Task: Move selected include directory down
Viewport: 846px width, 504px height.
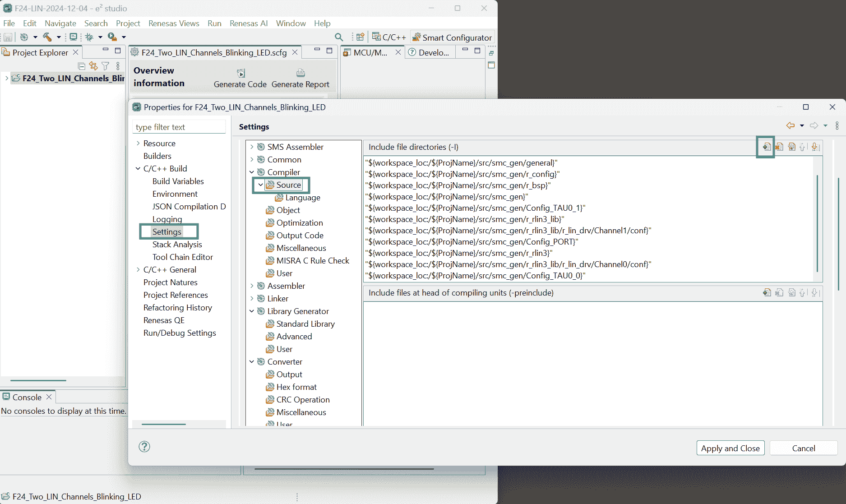Action: (x=815, y=147)
